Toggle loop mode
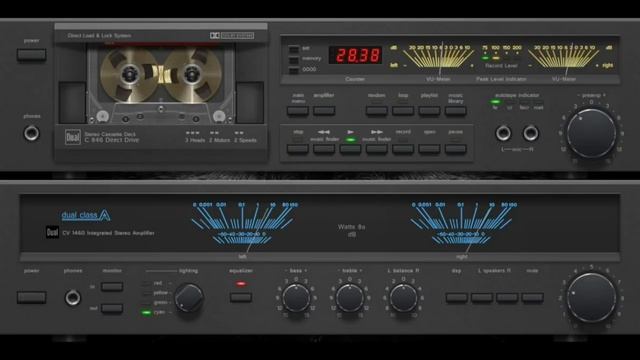Viewport: 640px width, 360px height. [403, 111]
